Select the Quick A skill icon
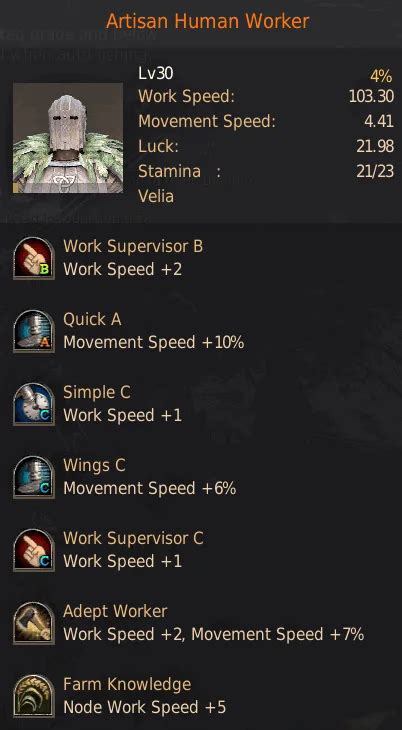Viewport: 402px width, 730px height. point(34,331)
